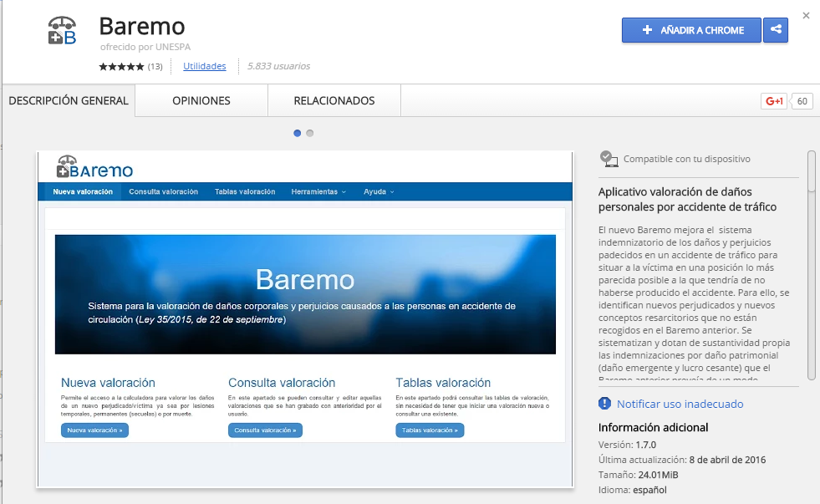This screenshot has width=820, height=504.
Task: Click the Baremo screenshot preview image
Action: (305, 319)
